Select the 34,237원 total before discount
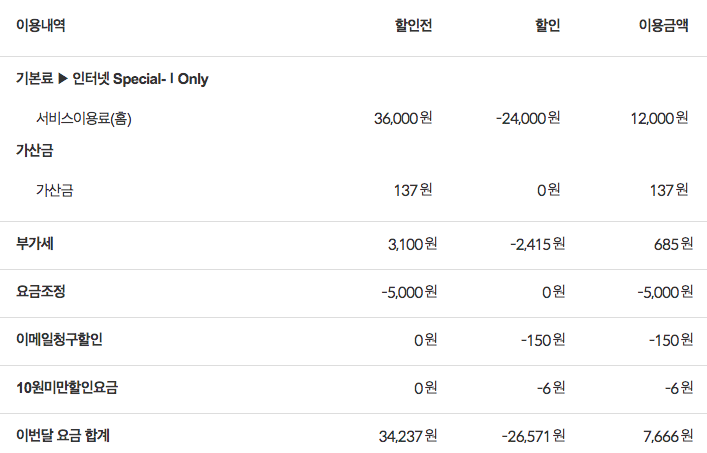The width and height of the screenshot is (707, 453). tap(403, 435)
